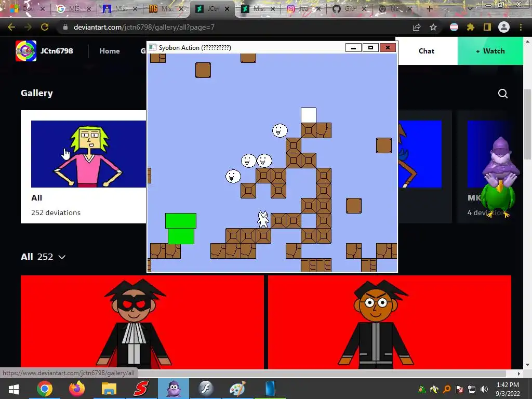Close the Instagram tab
532x399 pixels.
click(x=318, y=9)
